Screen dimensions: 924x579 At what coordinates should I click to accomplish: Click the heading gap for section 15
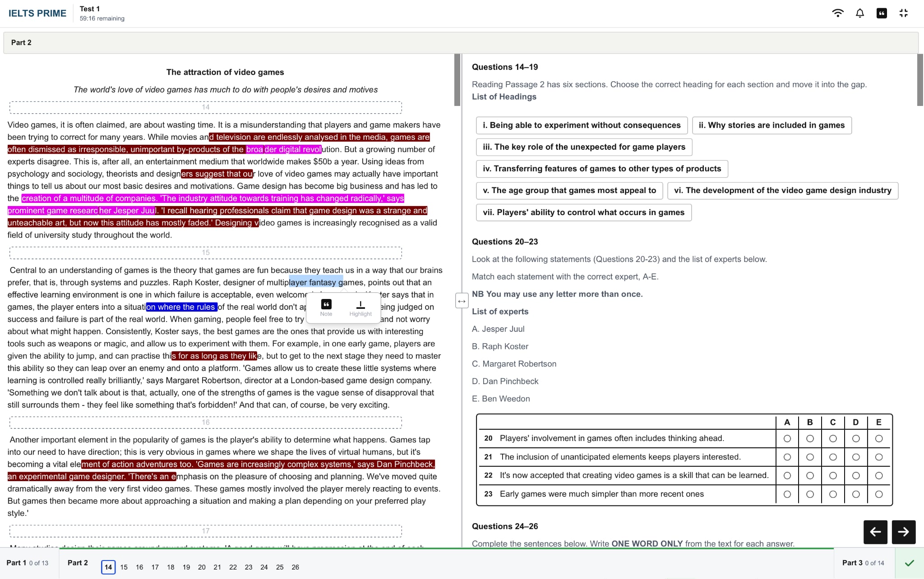[x=206, y=253]
